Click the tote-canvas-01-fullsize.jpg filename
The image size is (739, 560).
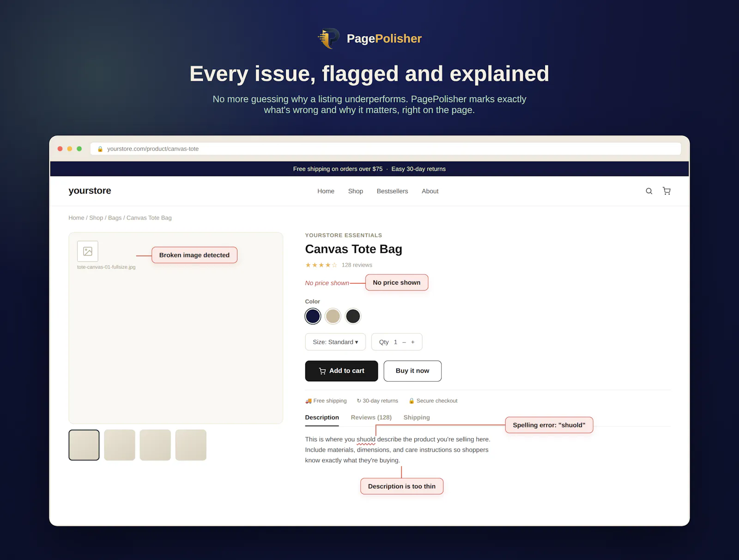(106, 268)
